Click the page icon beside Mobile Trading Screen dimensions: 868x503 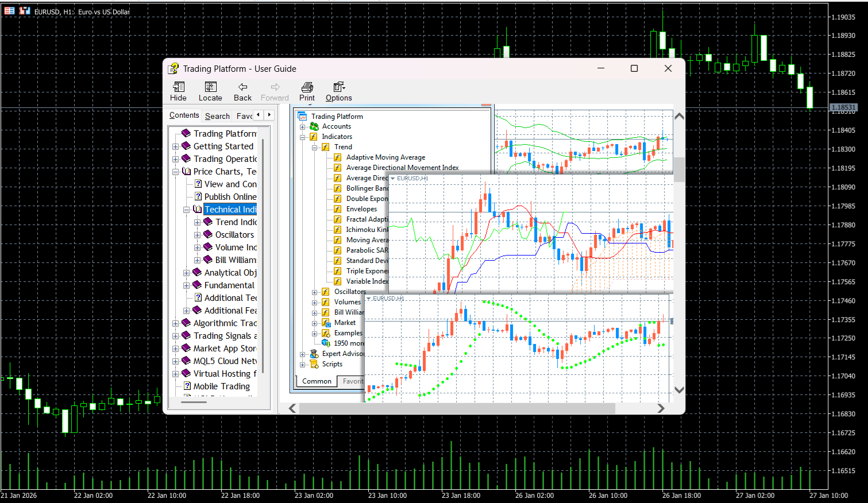click(187, 386)
